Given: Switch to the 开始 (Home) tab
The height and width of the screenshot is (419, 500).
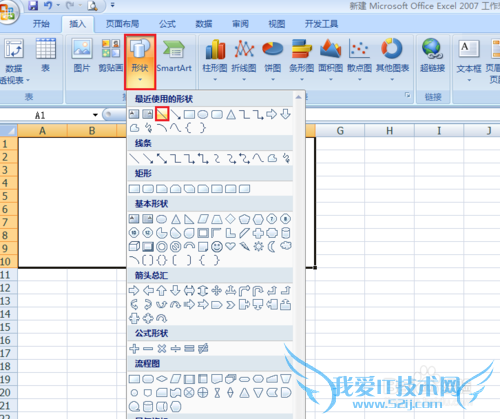Looking at the screenshot, I should [x=41, y=24].
